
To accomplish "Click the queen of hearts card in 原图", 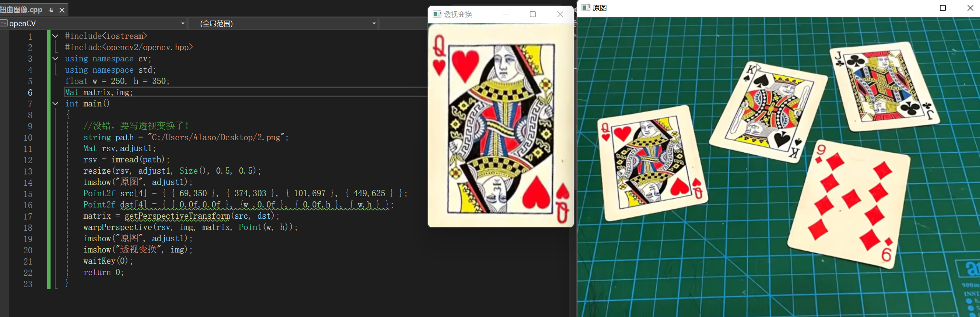I will (652, 163).
